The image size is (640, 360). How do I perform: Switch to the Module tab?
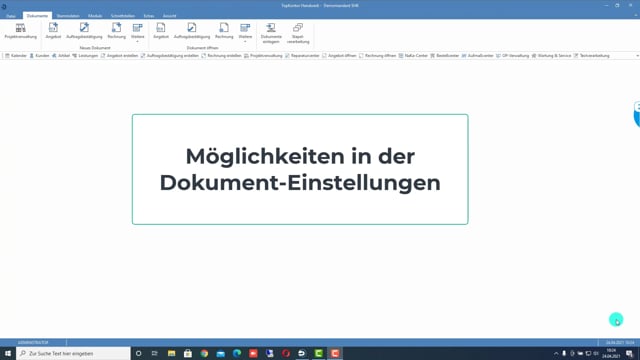(95, 16)
